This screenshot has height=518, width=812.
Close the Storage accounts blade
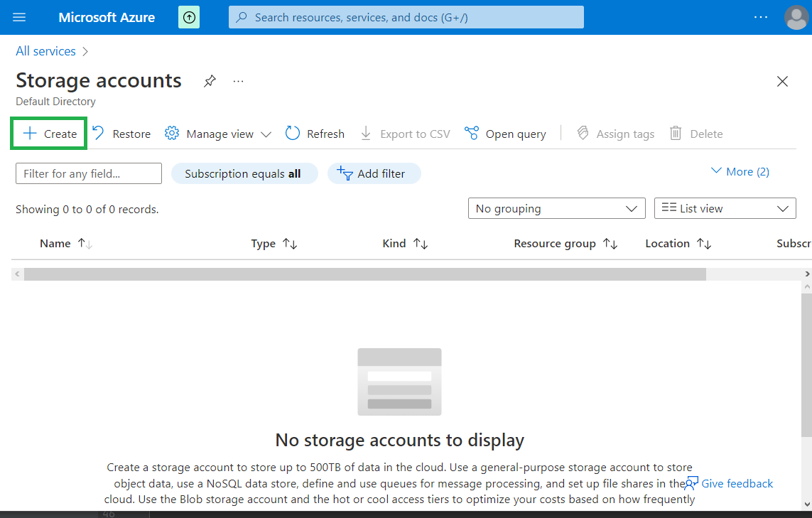coord(782,81)
